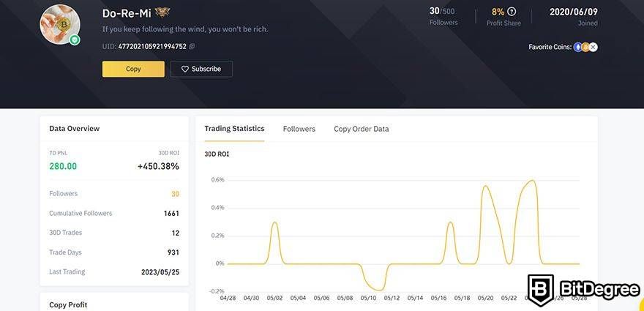The height and width of the screenshot is (311, 644).
Task: Click the Last Trading date 2023/05/25
Action: (x=160, y=272)
